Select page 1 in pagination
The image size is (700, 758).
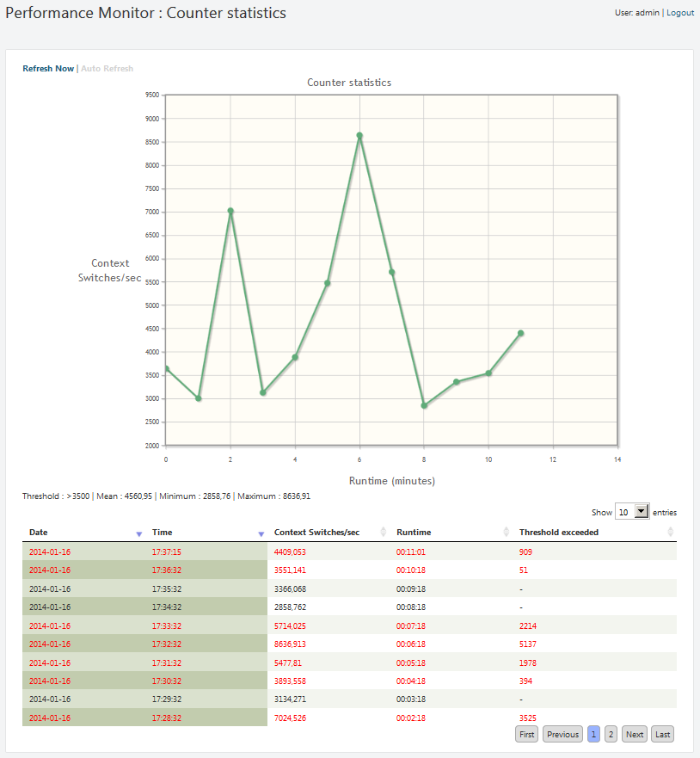point(593,734)
